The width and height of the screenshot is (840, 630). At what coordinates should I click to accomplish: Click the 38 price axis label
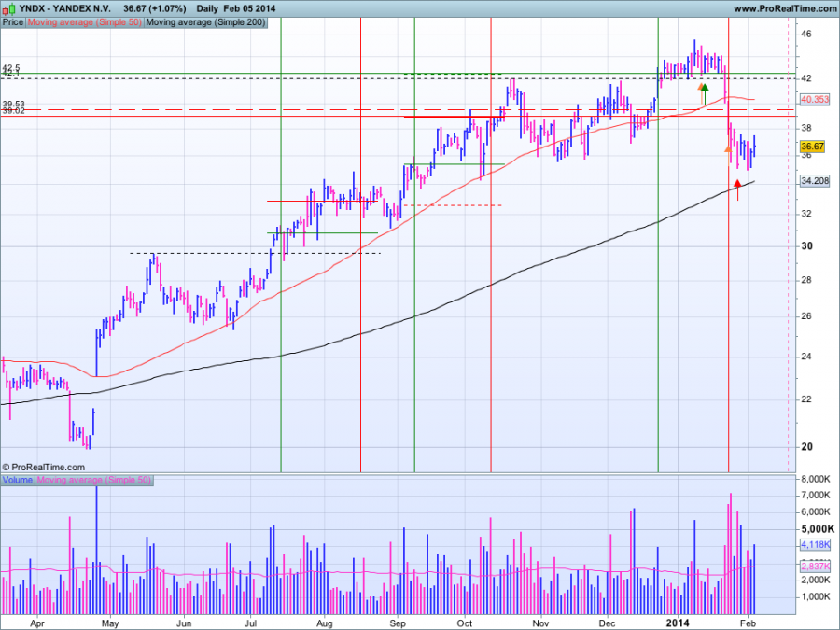click(x=806, y=128)
